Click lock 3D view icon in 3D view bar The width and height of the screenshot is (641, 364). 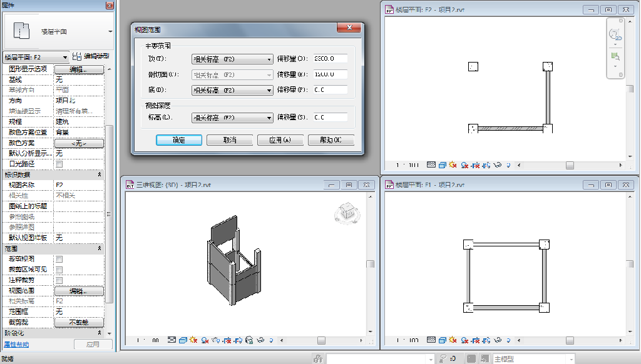click(x=249, y=340)
